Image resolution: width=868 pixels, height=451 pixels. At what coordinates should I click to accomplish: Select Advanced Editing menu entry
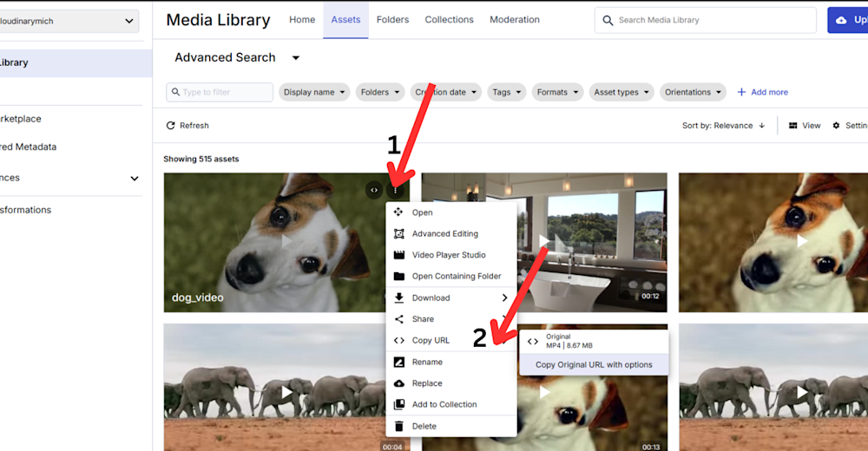(451, 233)
